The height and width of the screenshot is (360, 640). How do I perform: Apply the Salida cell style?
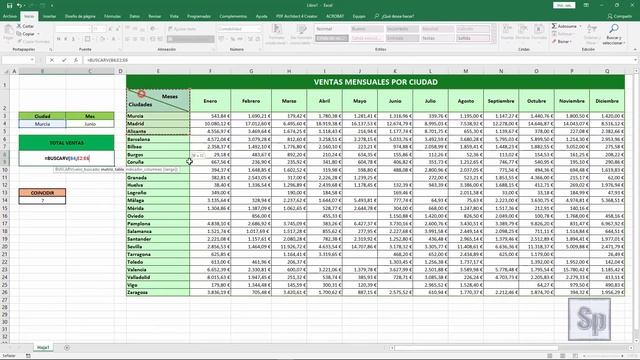(x=473, y=38)
